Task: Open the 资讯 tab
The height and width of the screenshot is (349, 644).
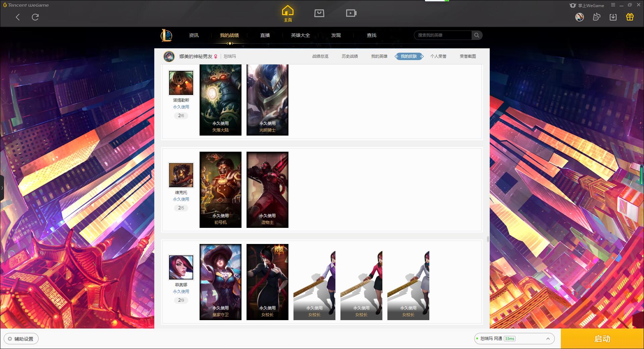Action: coord(194,35)
